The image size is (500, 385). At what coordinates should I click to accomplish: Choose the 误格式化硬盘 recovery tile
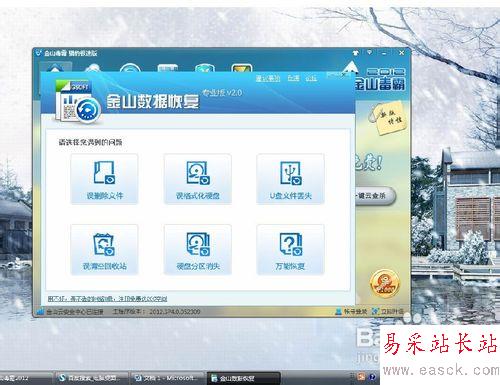[x=198, y=179]
